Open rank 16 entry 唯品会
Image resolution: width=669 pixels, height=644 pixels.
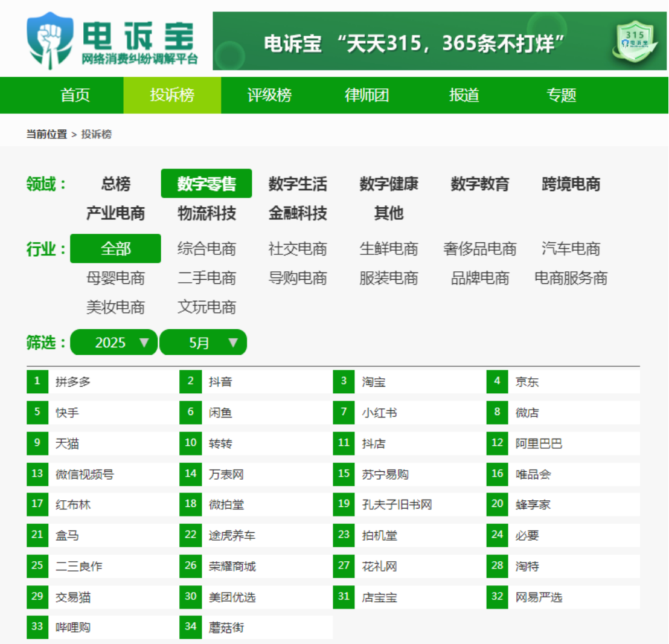[563, 474]
